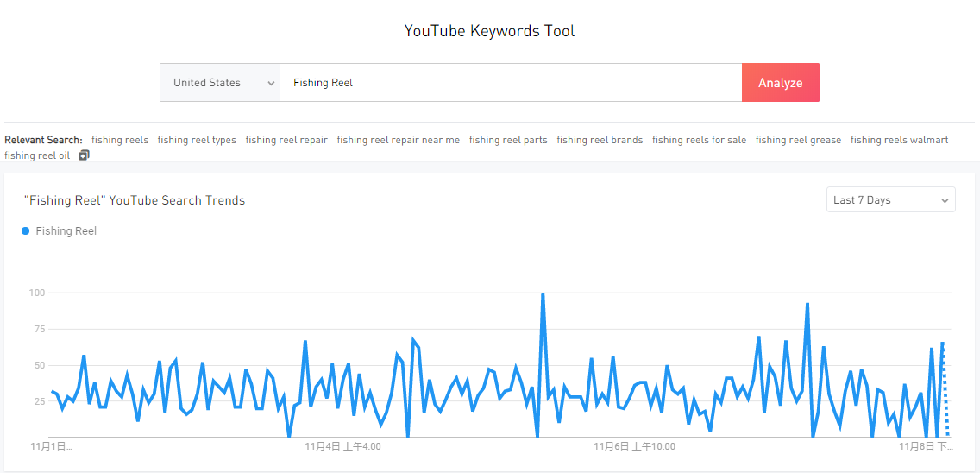Select the fishing reels relevant search
Image resolution: width=980 pixels, height=473 pixels.
[120, 140]
